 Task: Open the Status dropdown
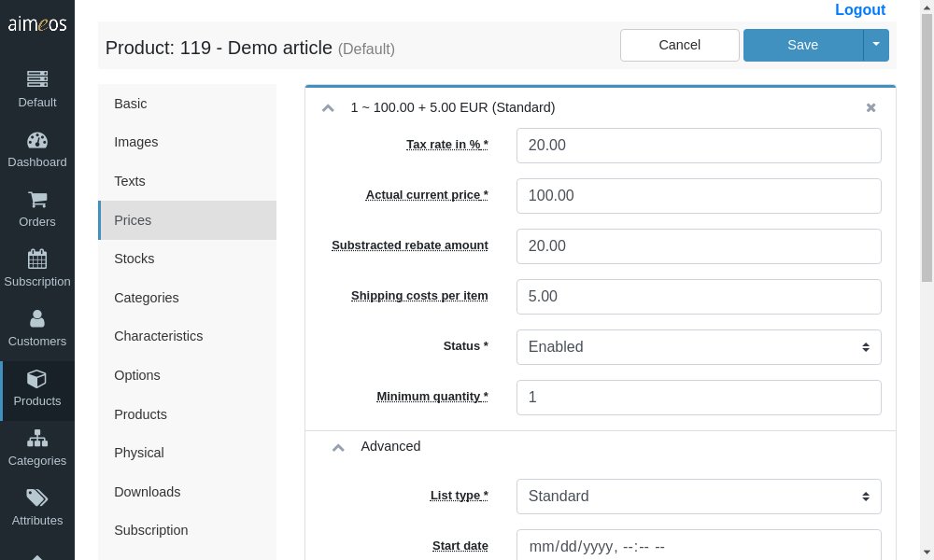(x=698, y=346)
